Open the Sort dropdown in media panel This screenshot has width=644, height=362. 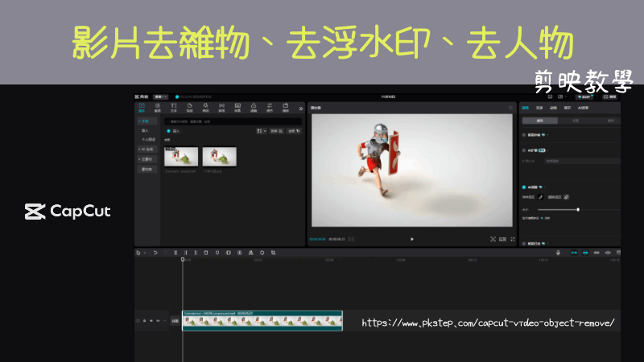[276, 131]
